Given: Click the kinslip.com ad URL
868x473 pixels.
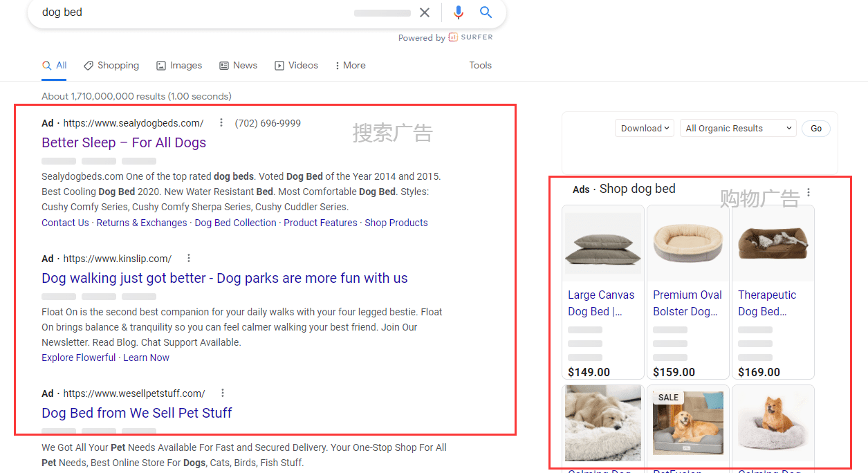Looking at the screenshot, I should tap(118, 259).
